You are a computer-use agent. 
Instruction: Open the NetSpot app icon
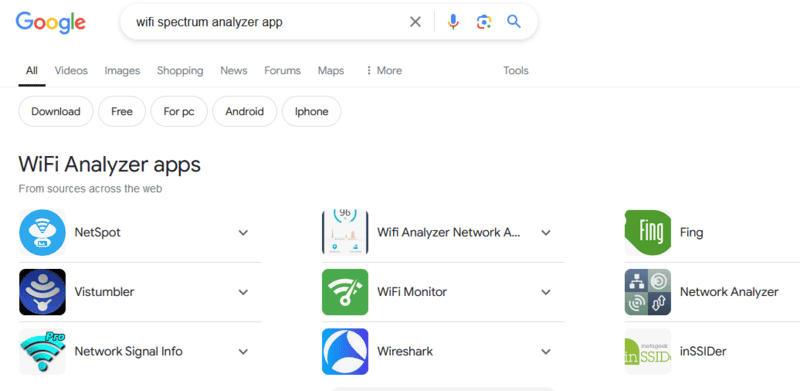[42, 233]
